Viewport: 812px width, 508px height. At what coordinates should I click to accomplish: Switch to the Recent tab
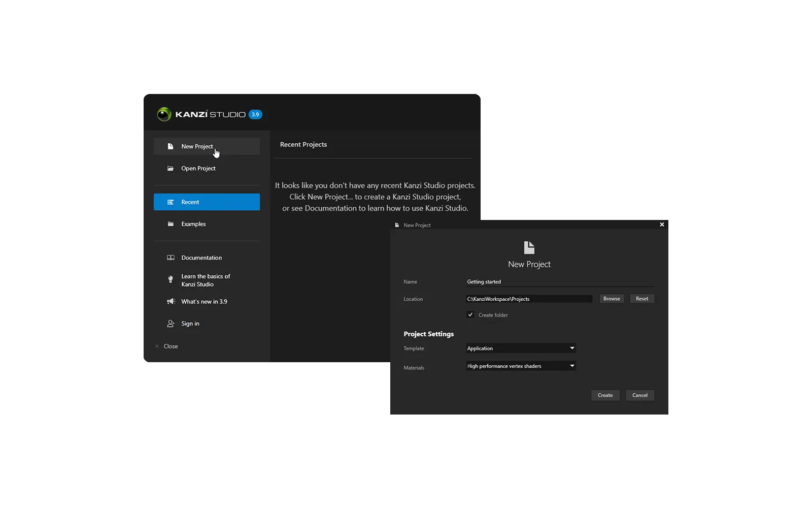207,202
